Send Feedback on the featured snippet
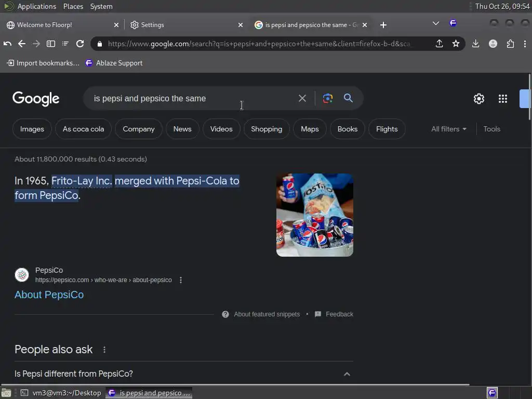532x399 pixels. point(334,314)
